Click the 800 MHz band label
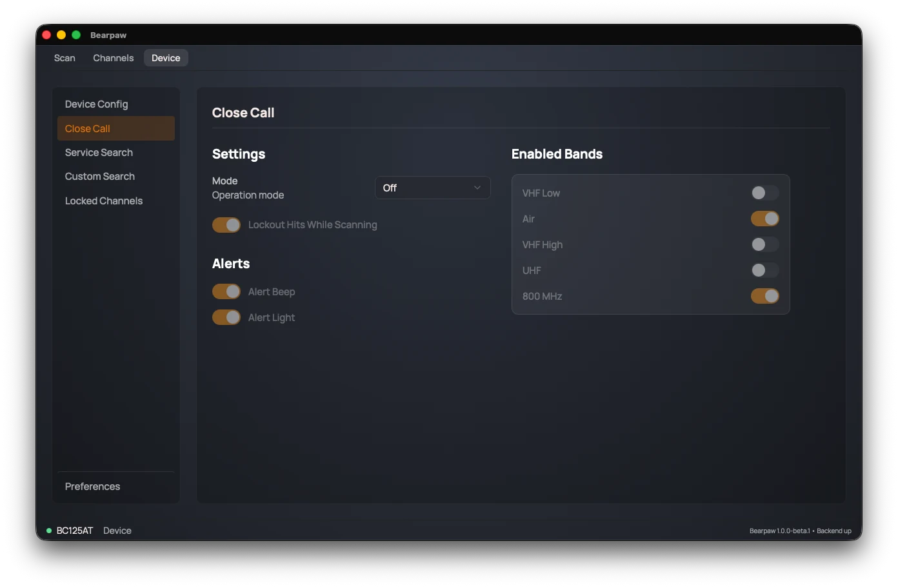898x588 pixels. tap(542, 296)
